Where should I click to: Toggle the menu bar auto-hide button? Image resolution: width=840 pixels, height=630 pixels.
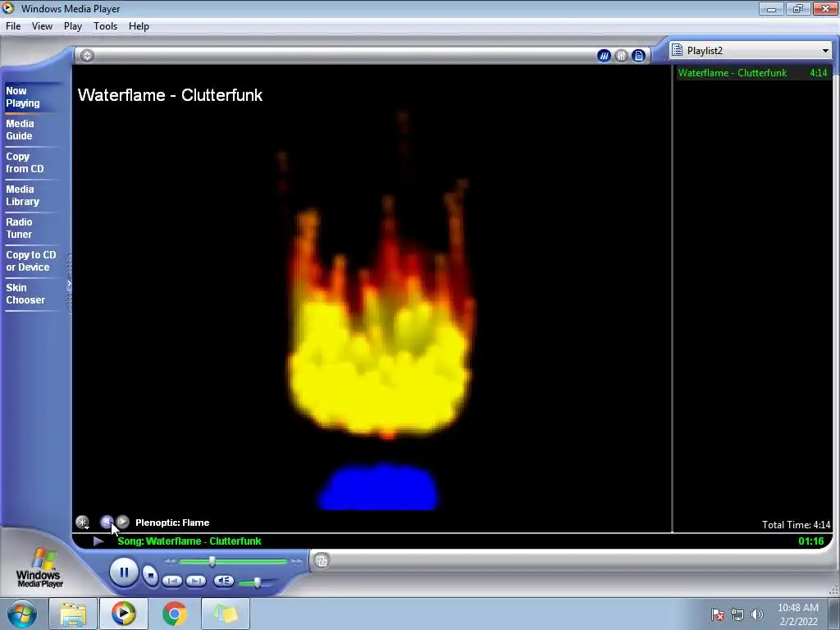click(87, 55)
